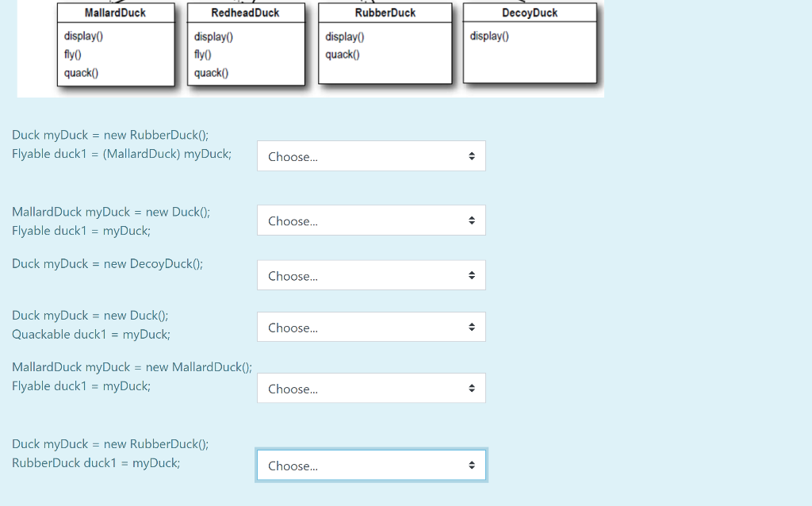Click the stepper arrows on the last Choose dropdown
812x506 pixels.
(x=473, y=465)
